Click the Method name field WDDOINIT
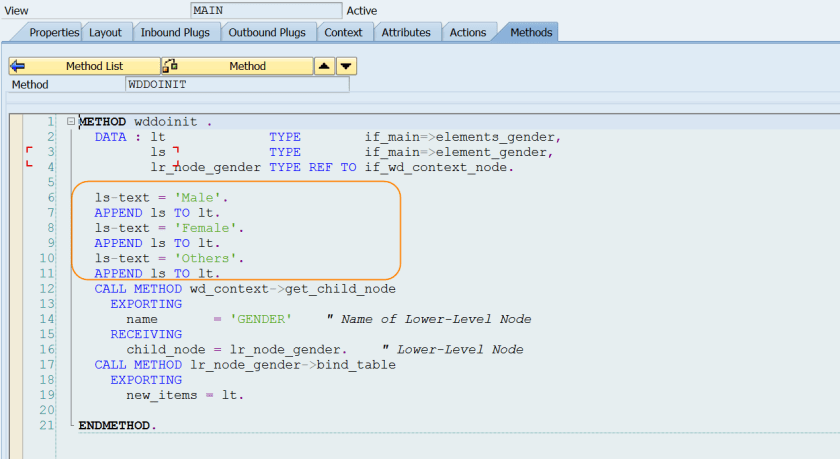840x459 pixels. click(x=237, y=85)
